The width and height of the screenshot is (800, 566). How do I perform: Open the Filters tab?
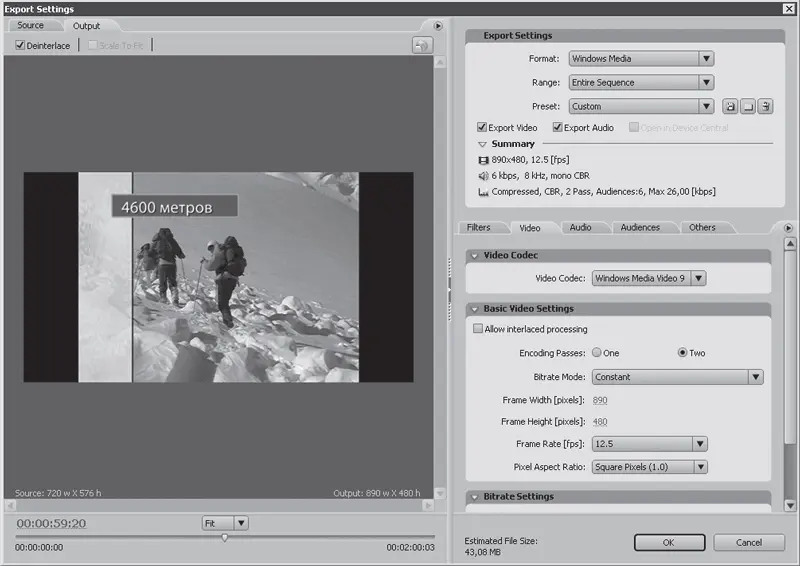[x=479, y=228]
